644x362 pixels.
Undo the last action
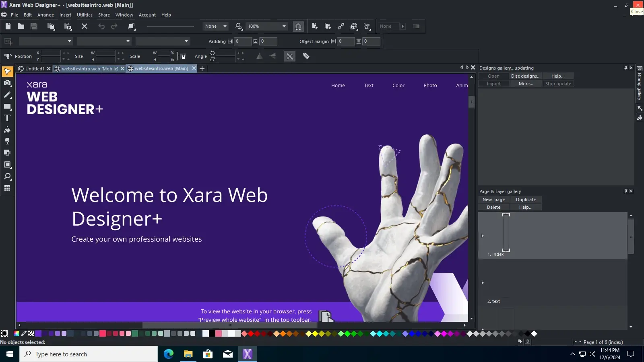pyautogui.click(x=101, y=26)
